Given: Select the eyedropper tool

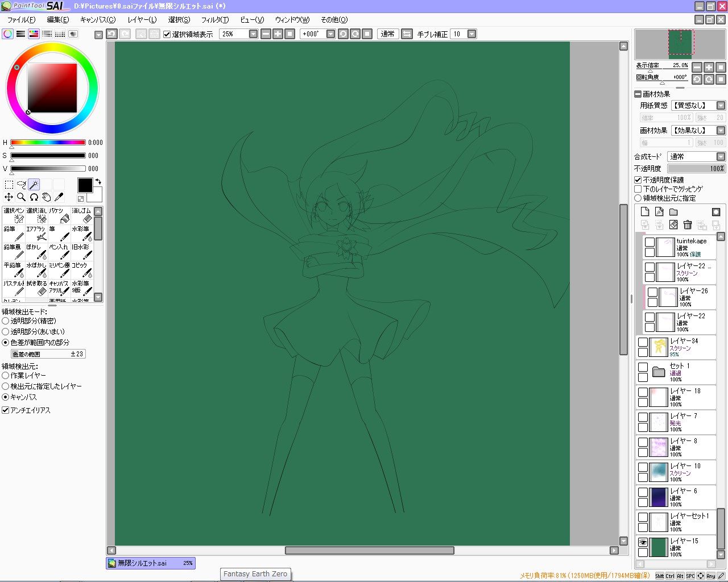Looking at the screenshot, I should coord(59,197).
